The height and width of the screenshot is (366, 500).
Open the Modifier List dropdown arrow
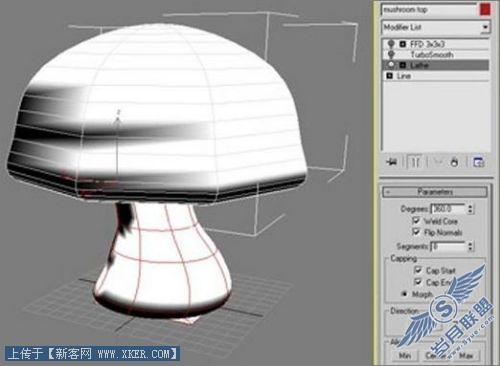pyautogui.click(x=485, y=27)
